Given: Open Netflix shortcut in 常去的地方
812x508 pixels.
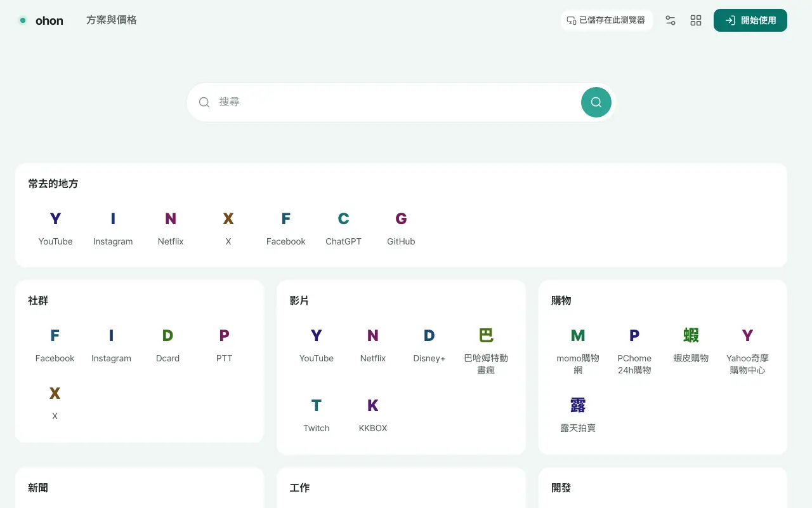Looking at the screenshot, I should pos(171,229).
